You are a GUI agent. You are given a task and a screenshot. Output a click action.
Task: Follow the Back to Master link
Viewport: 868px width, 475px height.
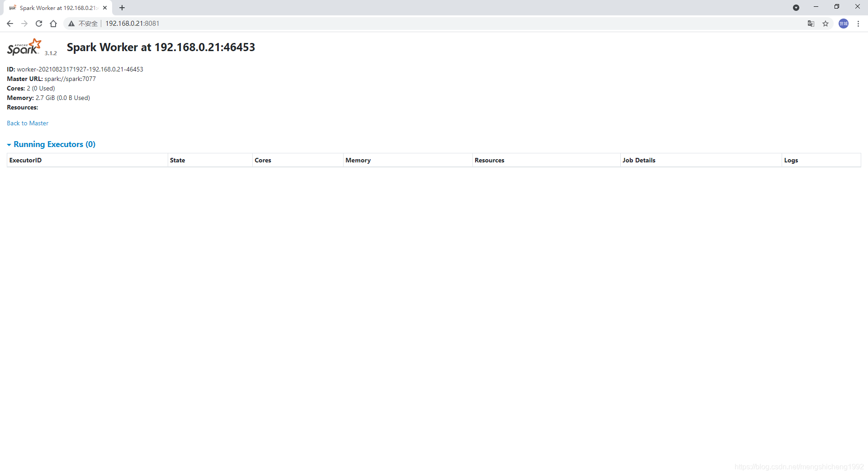(x=28, y=123)
